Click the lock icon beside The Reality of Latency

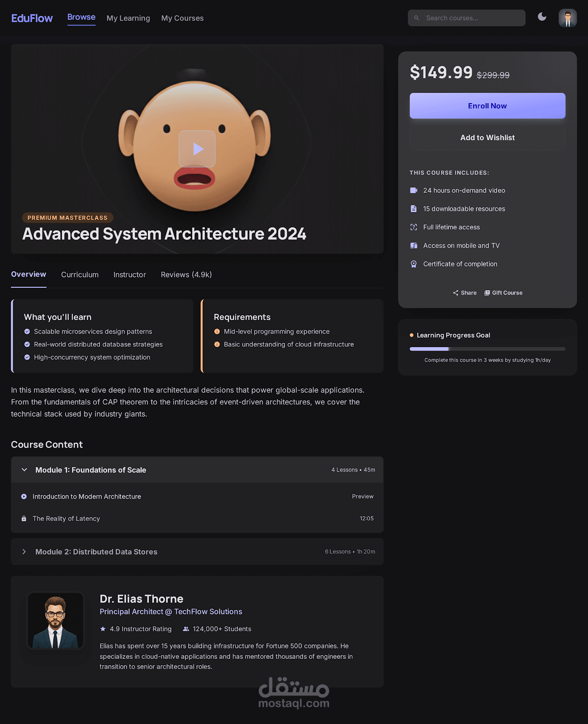(x=24, y=519)
